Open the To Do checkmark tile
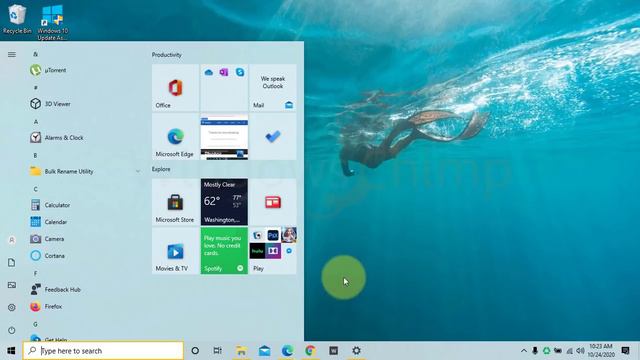Viewport: 640px width, 360px height. pos(273,136)
